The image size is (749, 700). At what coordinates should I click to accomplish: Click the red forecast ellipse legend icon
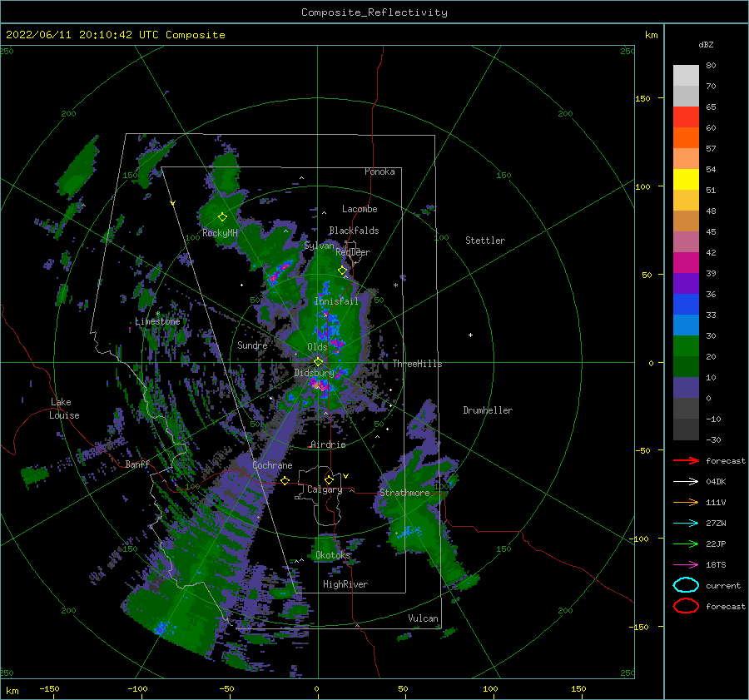click(686, 606)
